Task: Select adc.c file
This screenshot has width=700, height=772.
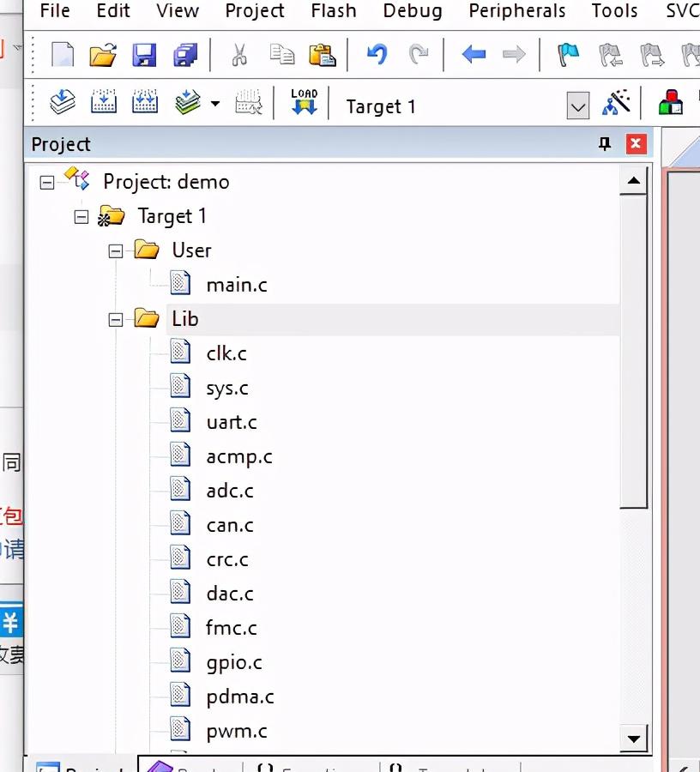Action: [x=230, y=491]
